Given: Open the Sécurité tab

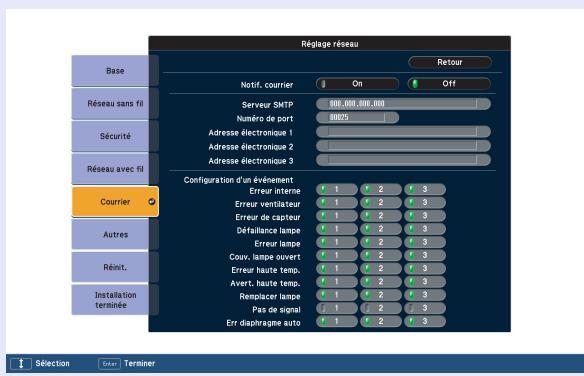Looking at the screenshot, I should click(x=115, y=136).
